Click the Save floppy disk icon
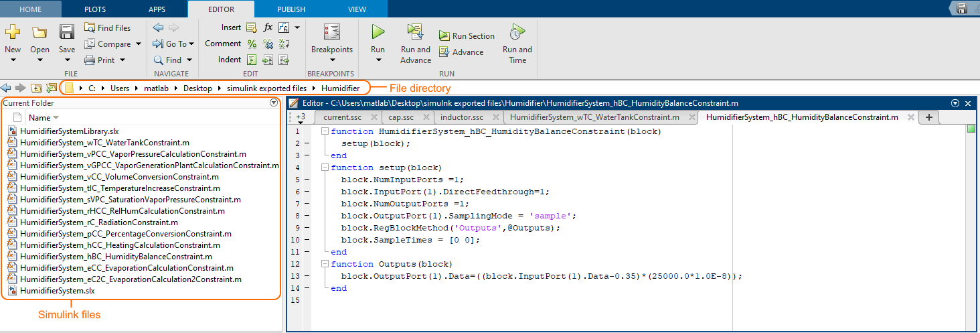 pyautogui.click(x=67, y=32)
